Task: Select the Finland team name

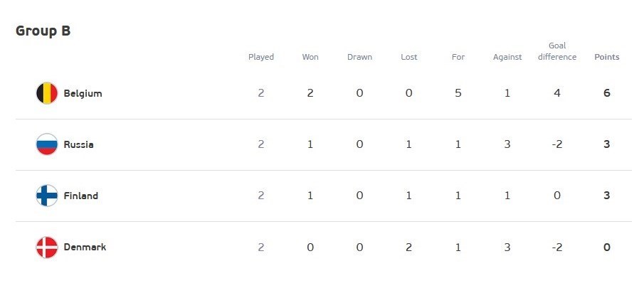Action: pos(80,196)
